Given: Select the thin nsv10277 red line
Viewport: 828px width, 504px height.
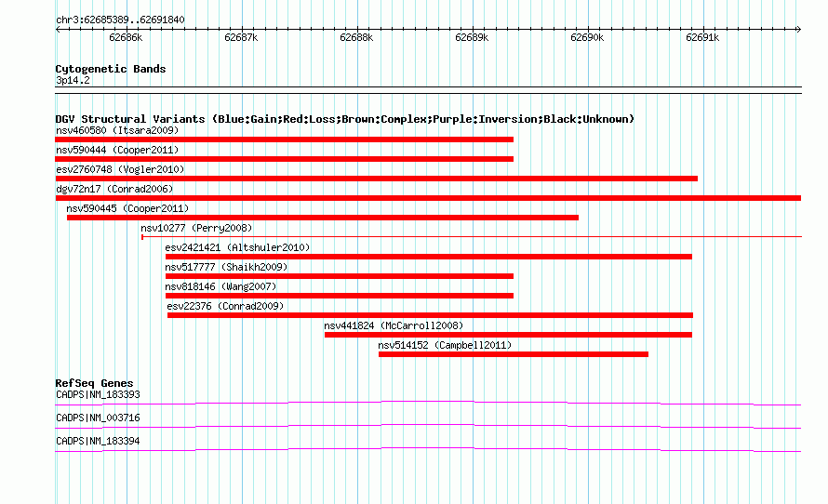Looking at the screenshot, I should pos(472,237).
